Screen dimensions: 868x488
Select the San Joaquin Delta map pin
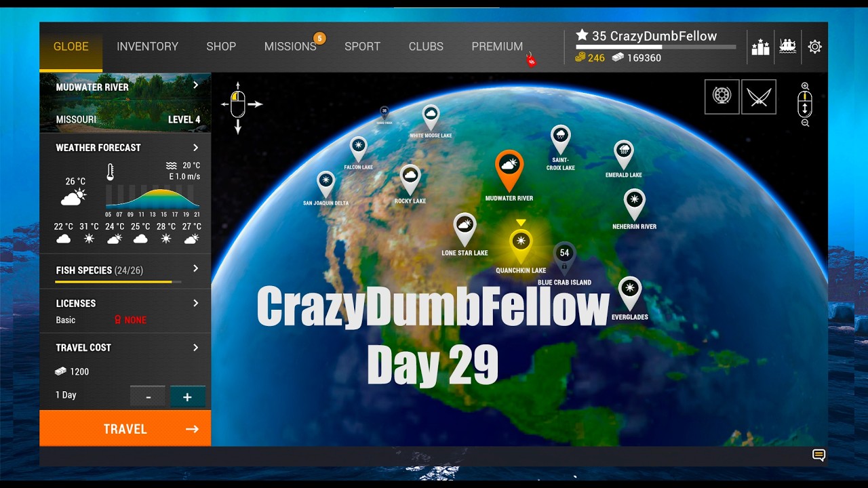coord(325,184)
